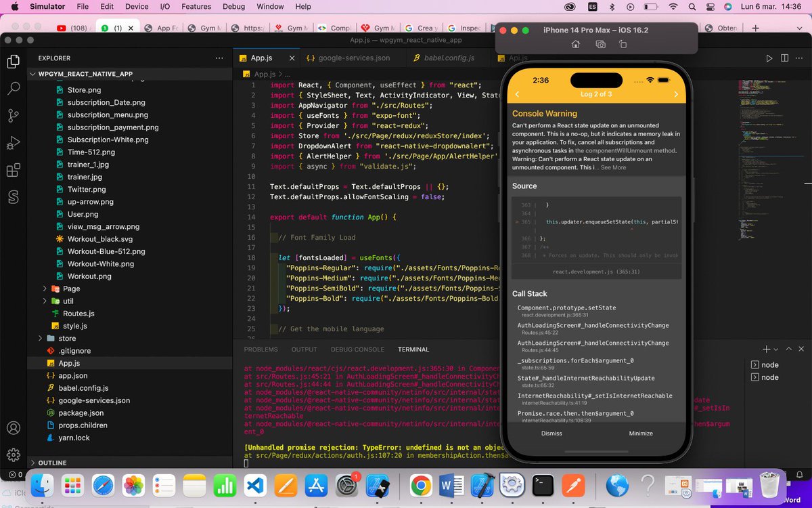
Task: Open Workout_black.svg in the Explorer
Action: pyautogui.click(x=100, y=239)
